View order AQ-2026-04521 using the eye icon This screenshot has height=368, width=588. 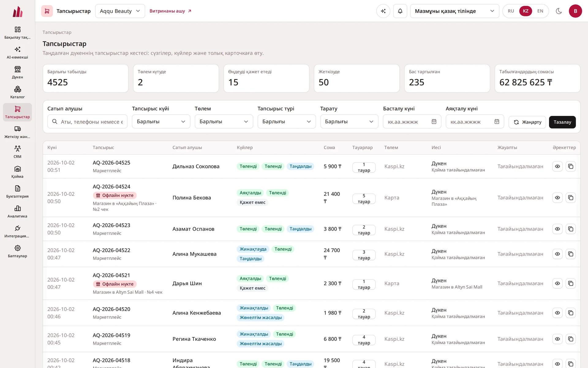(x=557, y=283)
